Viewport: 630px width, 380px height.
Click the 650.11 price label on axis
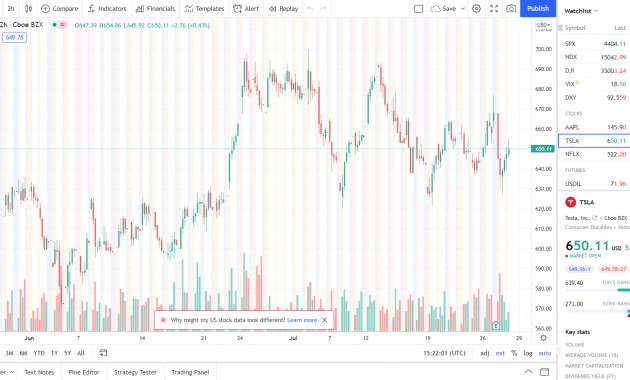542,149
